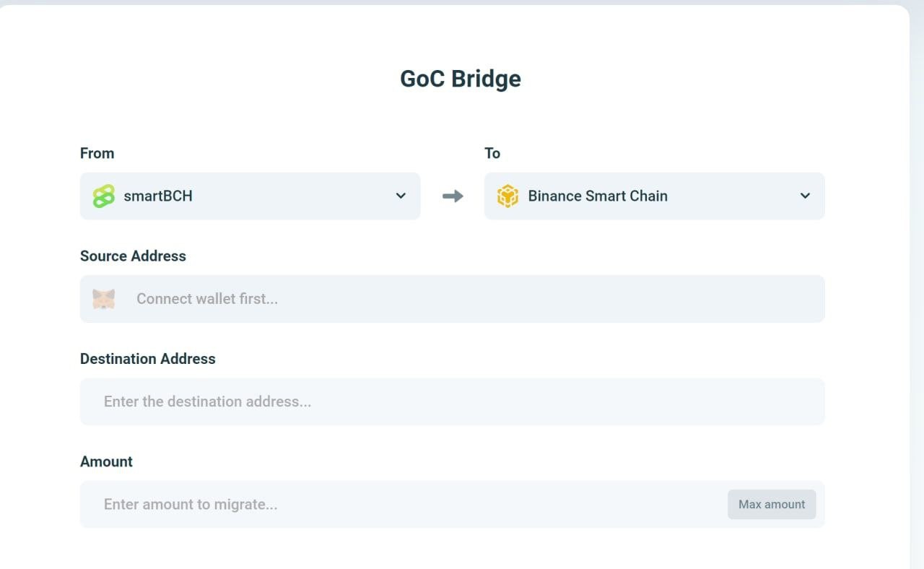Screen dimensions: 924x569
Task: Expand the To chain chevron
Action: click(805, 196)
